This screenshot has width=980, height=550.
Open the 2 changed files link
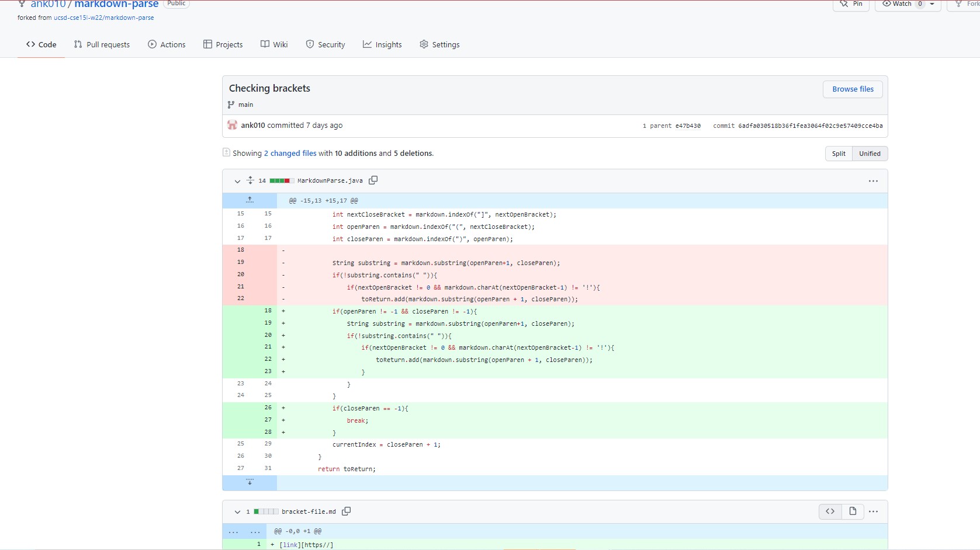pyautogui.click(x=290, y=153)
